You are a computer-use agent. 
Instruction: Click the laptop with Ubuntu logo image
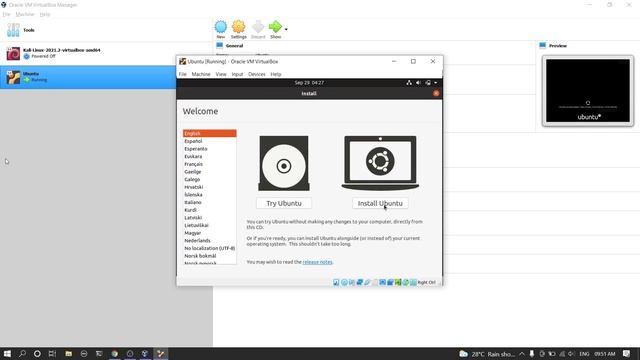point(380,163)
